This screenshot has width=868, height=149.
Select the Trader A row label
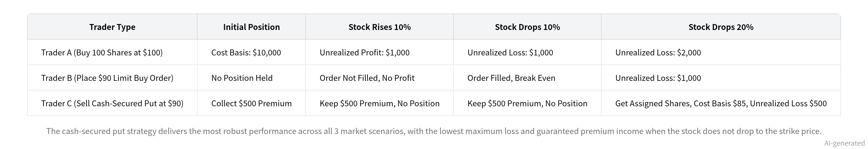click(102, 52)
